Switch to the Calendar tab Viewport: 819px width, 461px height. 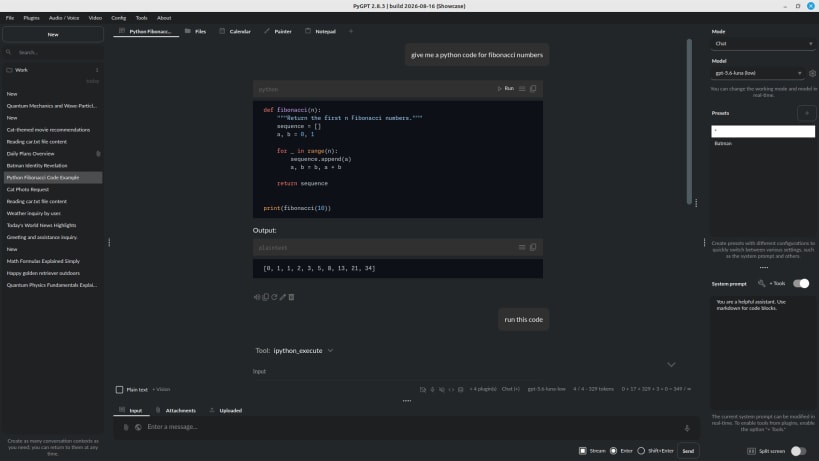pos(235,31)
